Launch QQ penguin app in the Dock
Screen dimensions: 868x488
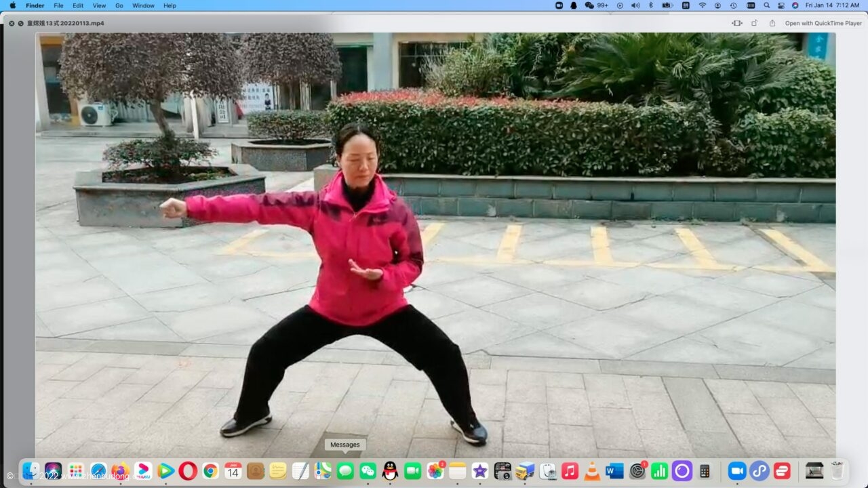[390, 470]
